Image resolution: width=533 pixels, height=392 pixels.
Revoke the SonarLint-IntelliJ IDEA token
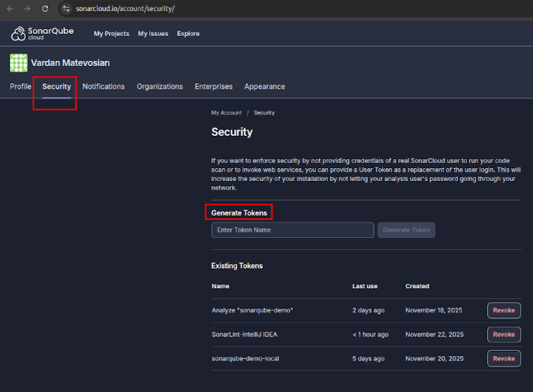click(504, 334)
